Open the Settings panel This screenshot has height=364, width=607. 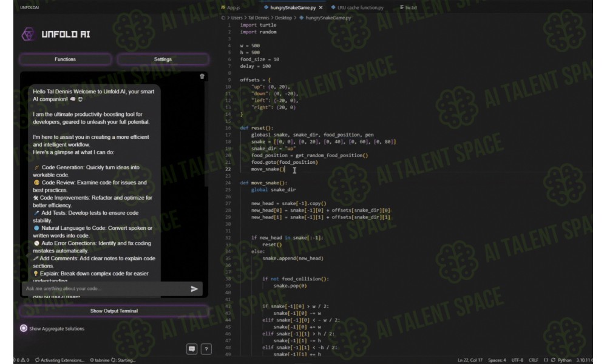[163, 59]
